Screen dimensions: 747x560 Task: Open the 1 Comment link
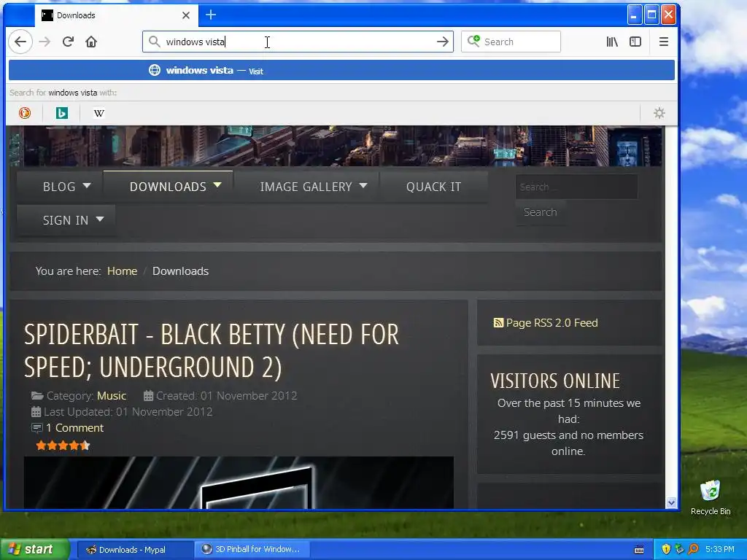click(74, 427)
